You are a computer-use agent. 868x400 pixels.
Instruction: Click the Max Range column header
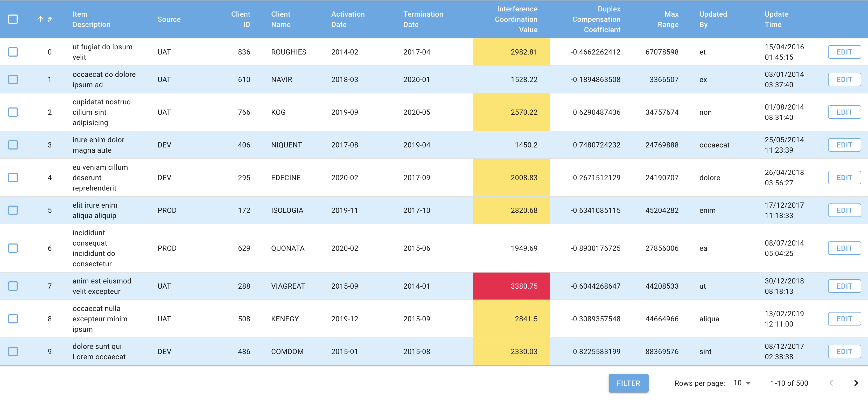tap(668, 19)
